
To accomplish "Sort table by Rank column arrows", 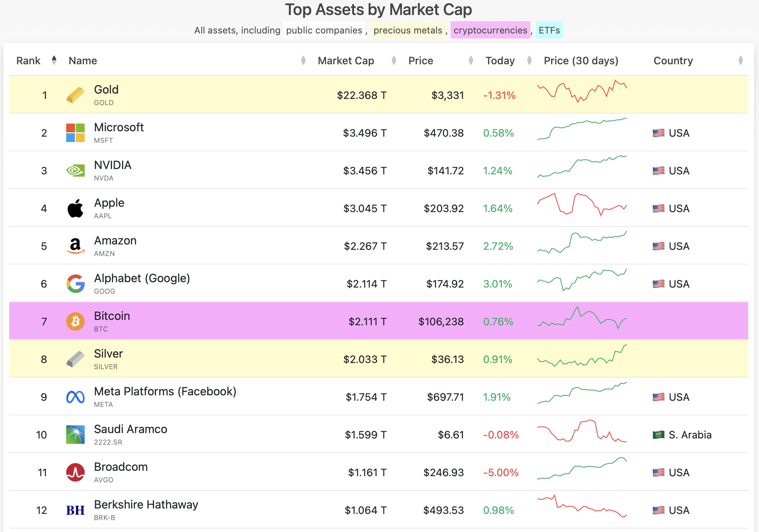I will point(54,60).
